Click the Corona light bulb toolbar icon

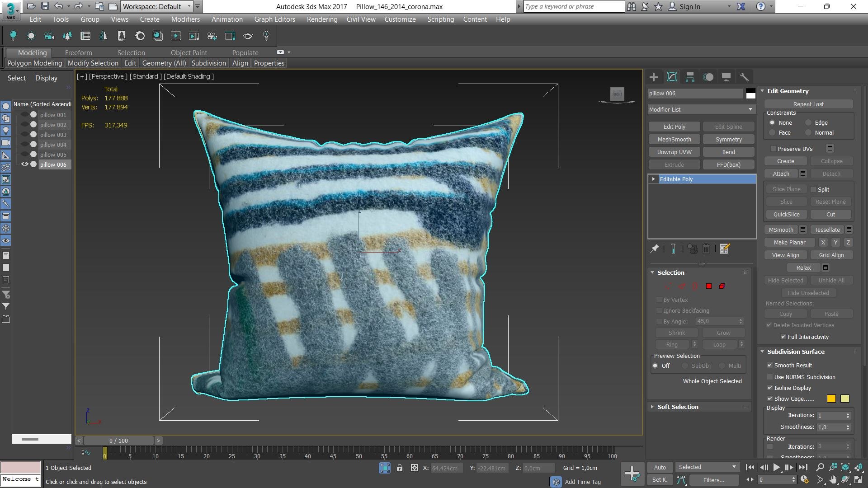point(13,36)
